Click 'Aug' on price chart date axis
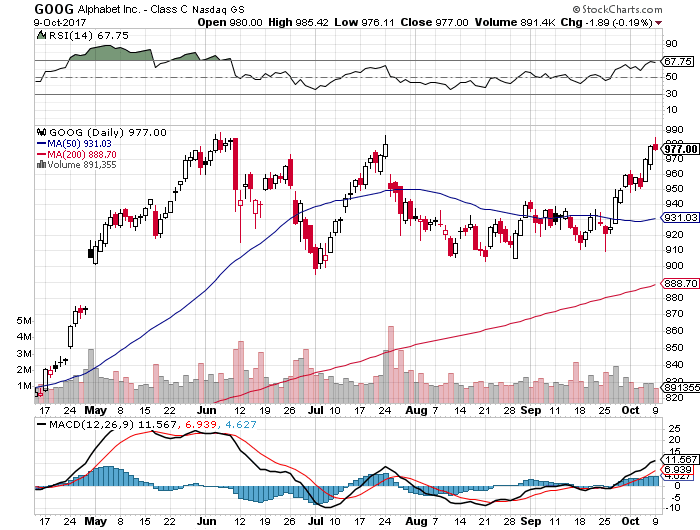The width and height of the screenshot is (700, 530). (x=416, y=410)
